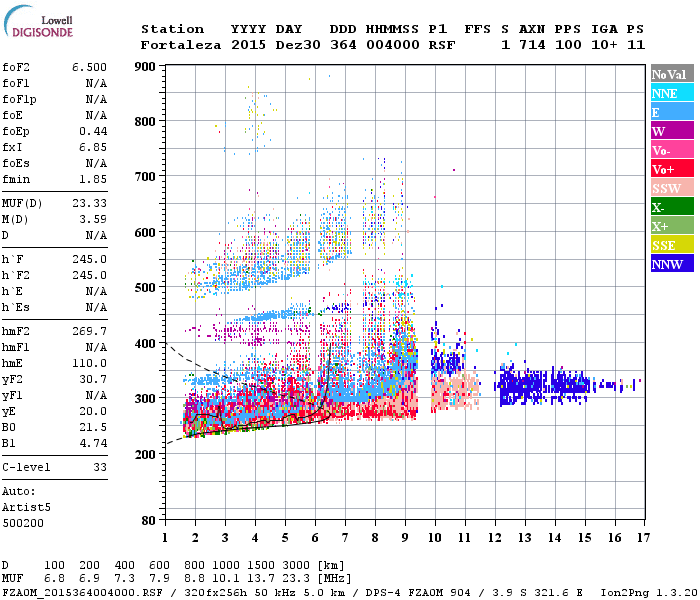Select the E direction legend swatch
The width and height of the screenshot is (700, 600).
(672, 112)
